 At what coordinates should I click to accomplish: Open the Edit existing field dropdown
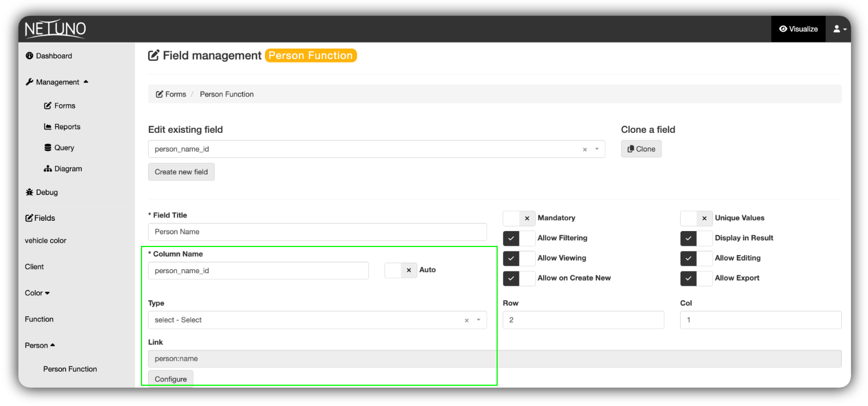pos(376,149)
